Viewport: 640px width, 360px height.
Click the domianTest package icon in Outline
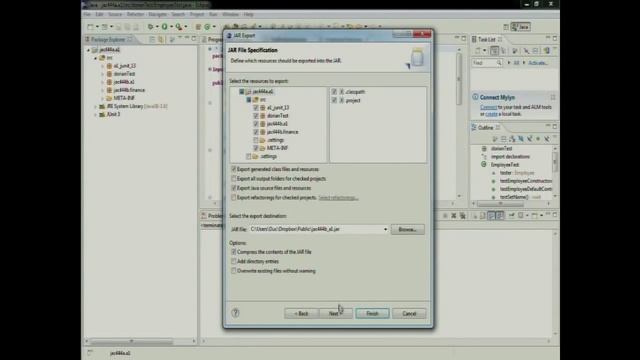484,149
